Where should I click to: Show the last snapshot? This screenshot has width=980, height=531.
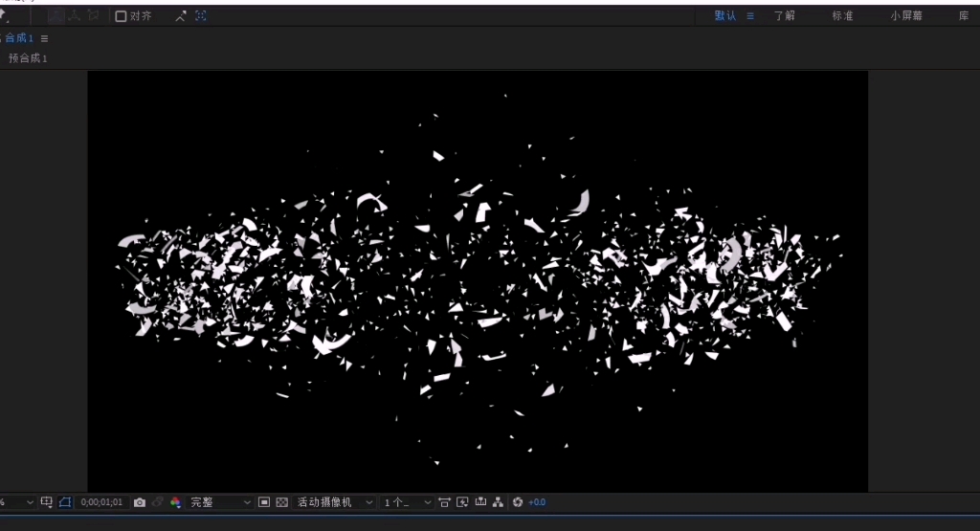pyautogui.click(x=158, y=502)
